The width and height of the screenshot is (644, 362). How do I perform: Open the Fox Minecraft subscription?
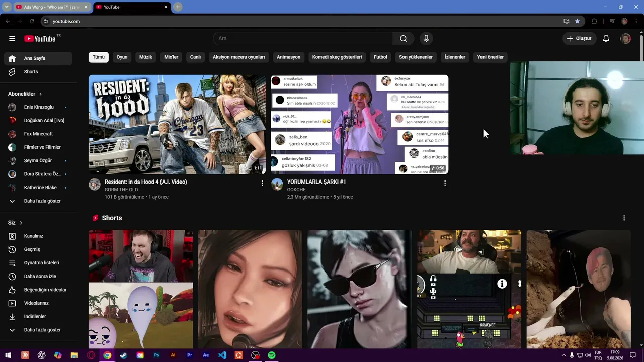click(38, 134)
